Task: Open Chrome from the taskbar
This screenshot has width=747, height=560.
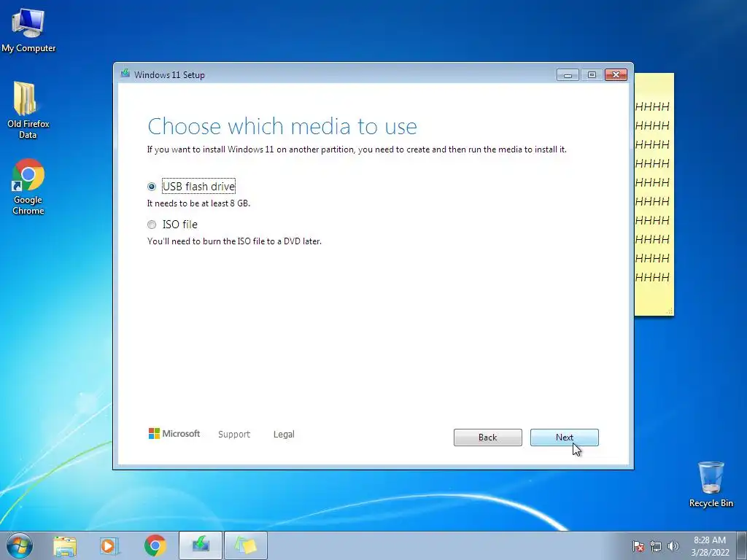Action: (155, 545)
